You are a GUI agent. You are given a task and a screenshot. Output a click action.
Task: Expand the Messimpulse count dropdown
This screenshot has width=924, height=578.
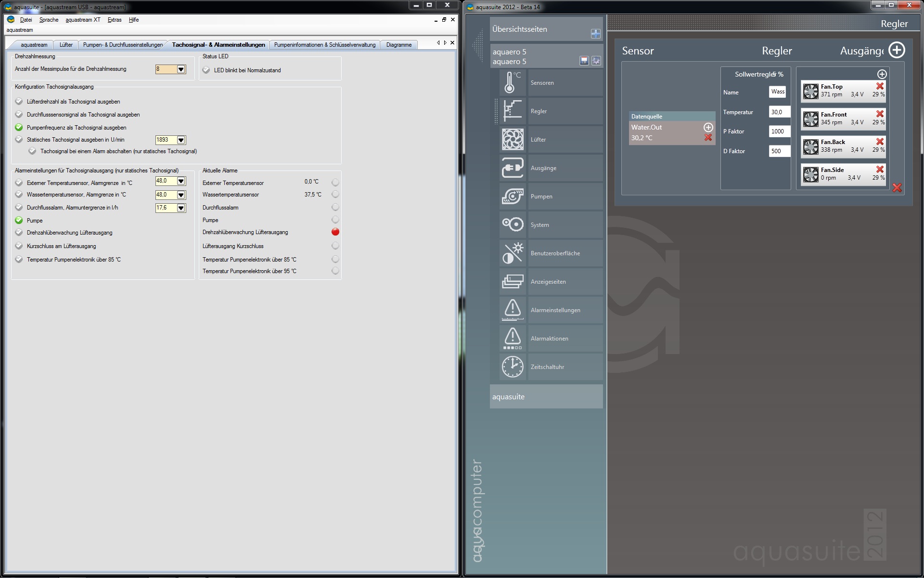(x=181, y=69)
